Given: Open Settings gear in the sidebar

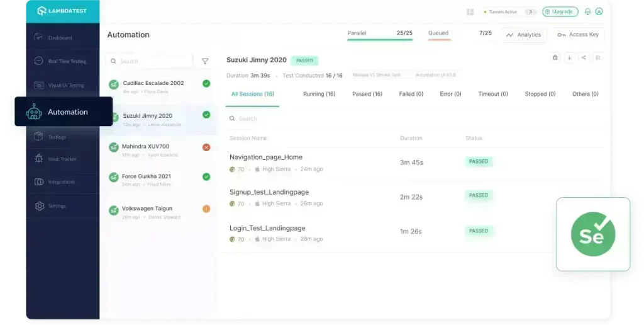Looking at the screenshot, I should tap(40, 206).
